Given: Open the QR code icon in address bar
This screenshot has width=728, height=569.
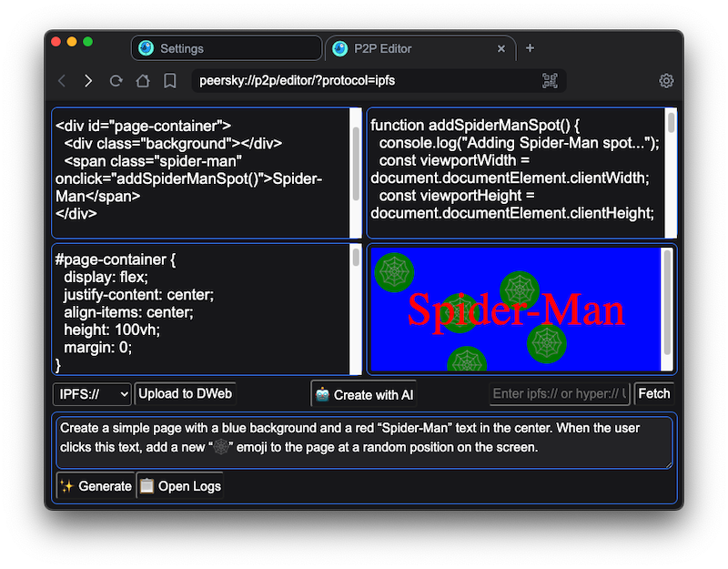Looking at the screenshot, I should (550, 81).
